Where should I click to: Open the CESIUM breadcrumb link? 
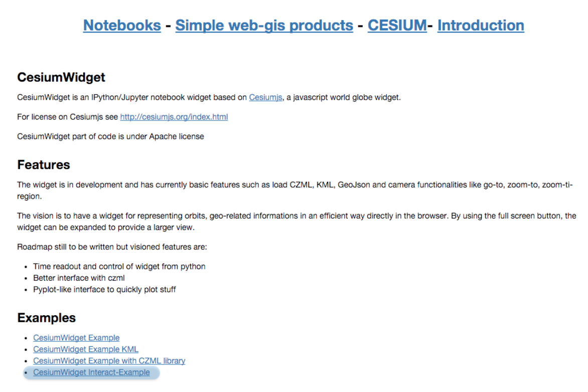pos(397,26)
